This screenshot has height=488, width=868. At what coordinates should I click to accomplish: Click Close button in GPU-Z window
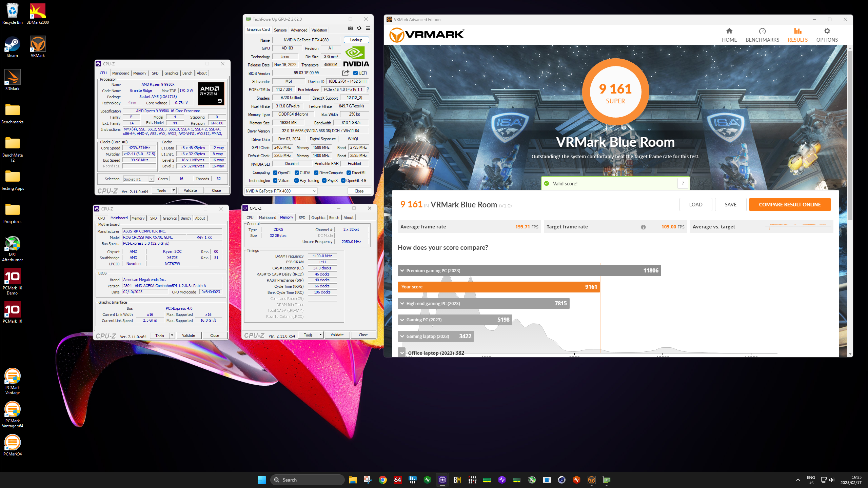coord(359,191)
